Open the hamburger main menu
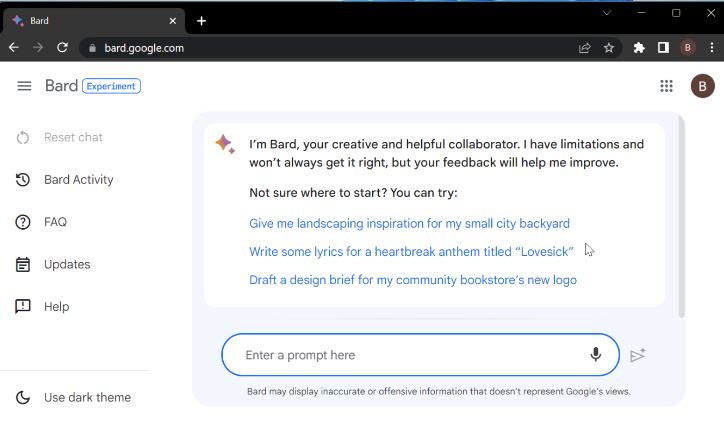724x421 pixels. tap(24, 86)
